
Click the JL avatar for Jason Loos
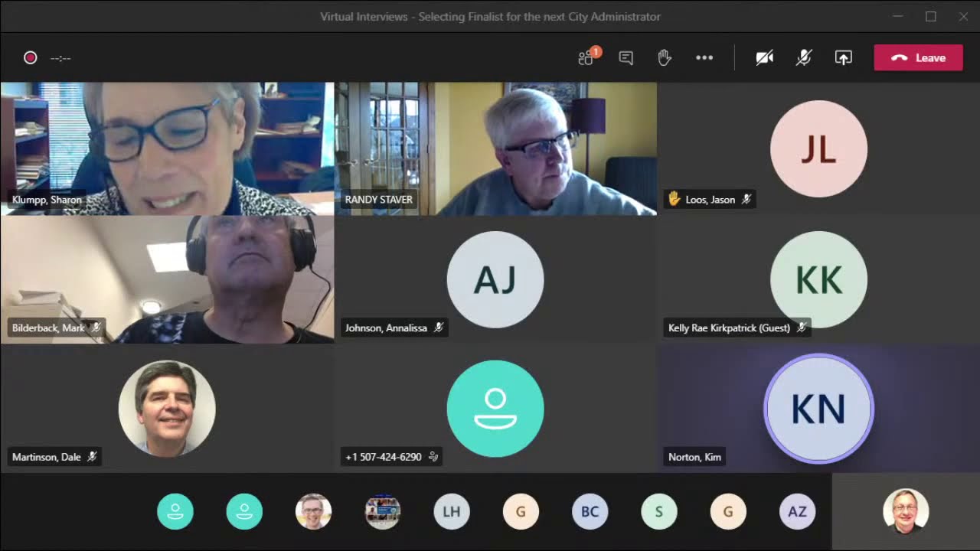point(818,149)
